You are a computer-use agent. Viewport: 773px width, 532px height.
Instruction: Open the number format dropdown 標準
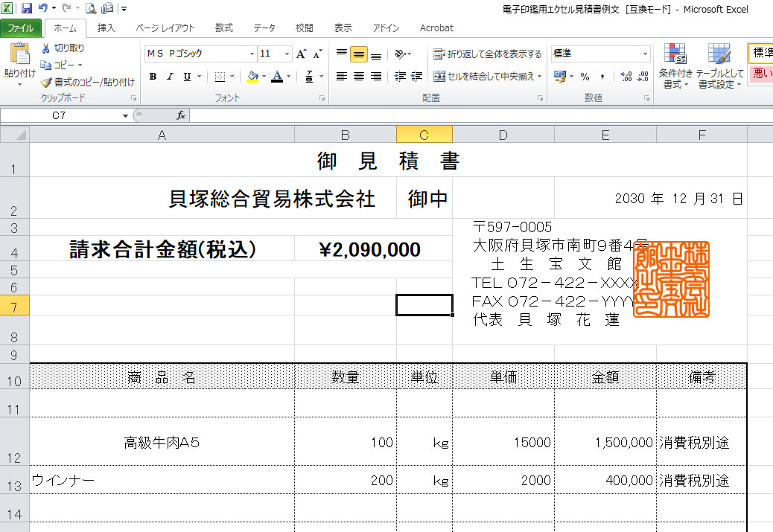[645, 54]
